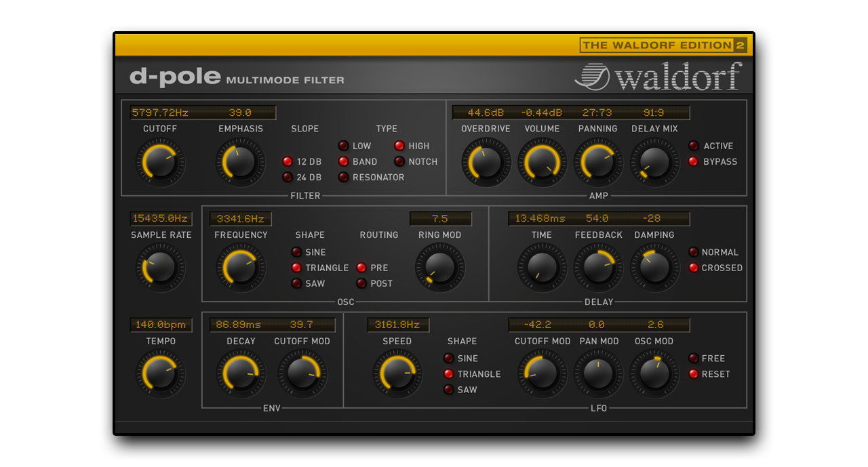The image size is (868, 467).
Task: Click The Waldorf Edition 2 badge
Action: (x=664, y=45)
